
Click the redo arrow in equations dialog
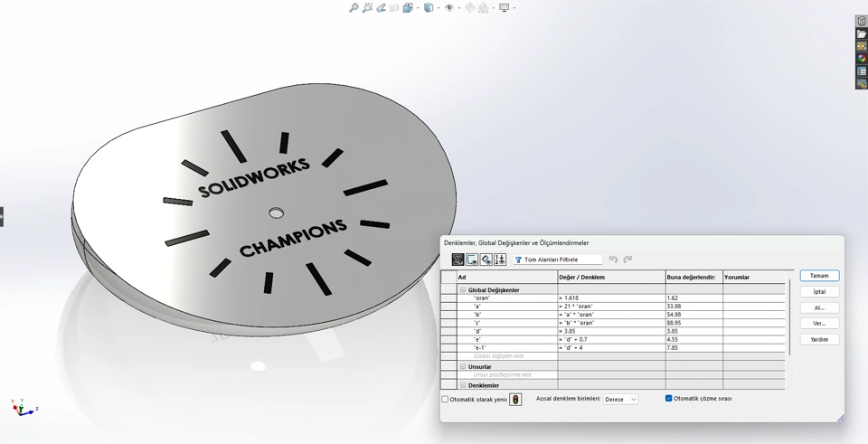(x=627, y=260)
